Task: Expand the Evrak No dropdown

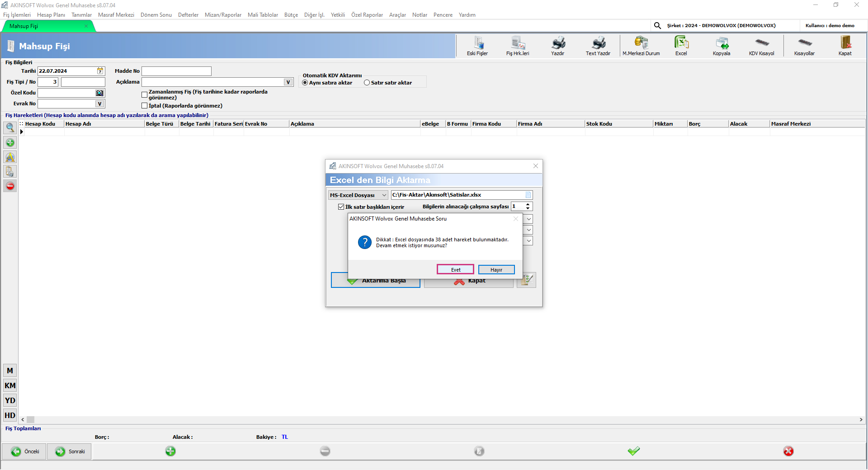Action: (100, 104)
